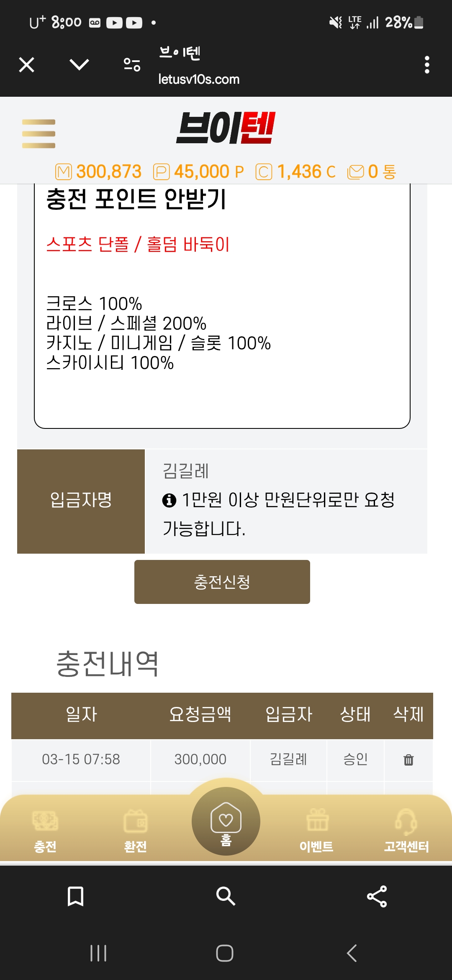The width and height of the screenshot is (452, 980).
Task: Collapse the browser using the down chevron
Action: 79,65
